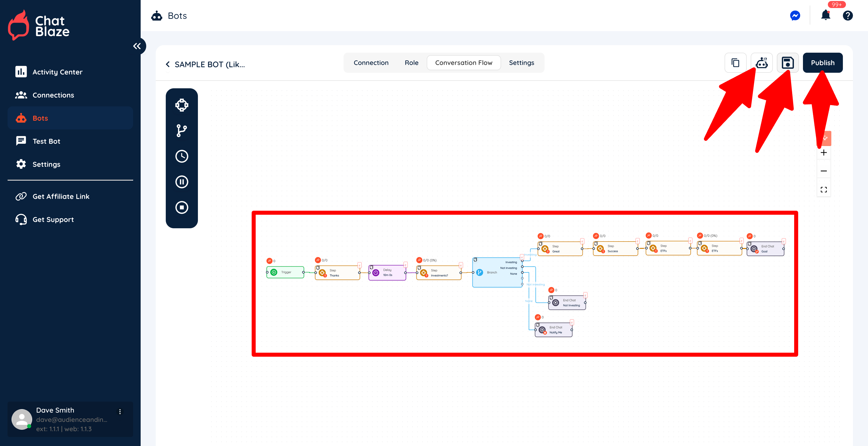Open the Messenger icon in header
Screen dimensions: 868x446
click(795, 16)
